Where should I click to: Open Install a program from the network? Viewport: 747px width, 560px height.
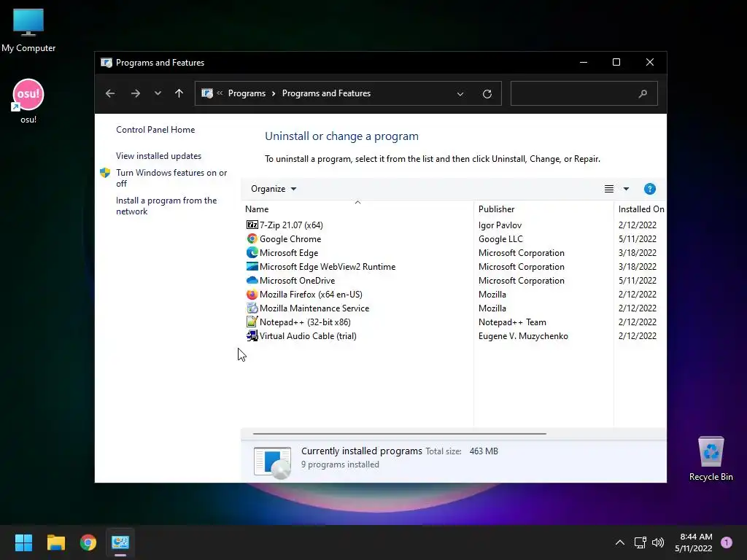[x=166, y=206]
